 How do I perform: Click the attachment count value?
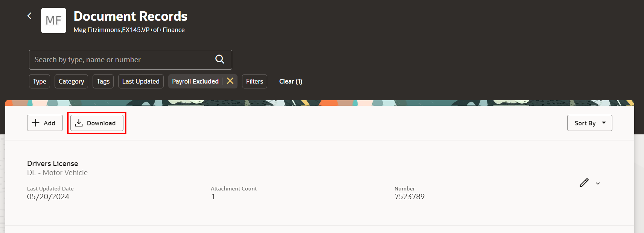pos(213,197)
